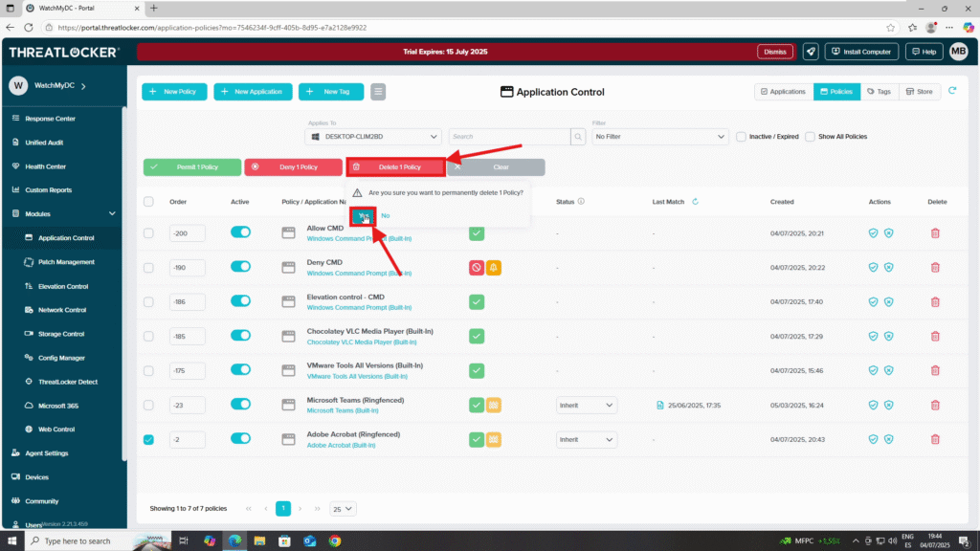Click trash icon for VMware Tools row
The height and width of the screenshot is (551, 980).
pos(935,370)
